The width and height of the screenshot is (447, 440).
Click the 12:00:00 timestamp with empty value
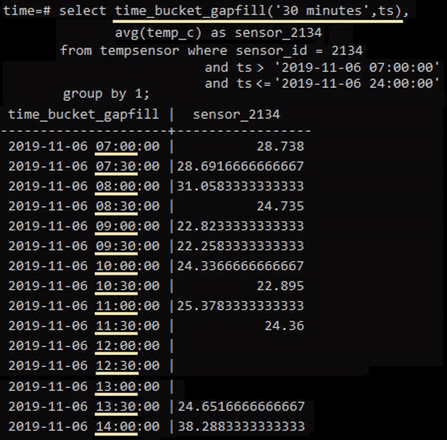[84, 346]
